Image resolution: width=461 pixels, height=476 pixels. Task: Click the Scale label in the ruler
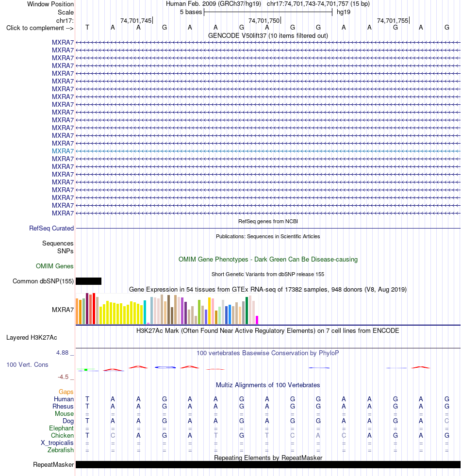click(66, 13)
